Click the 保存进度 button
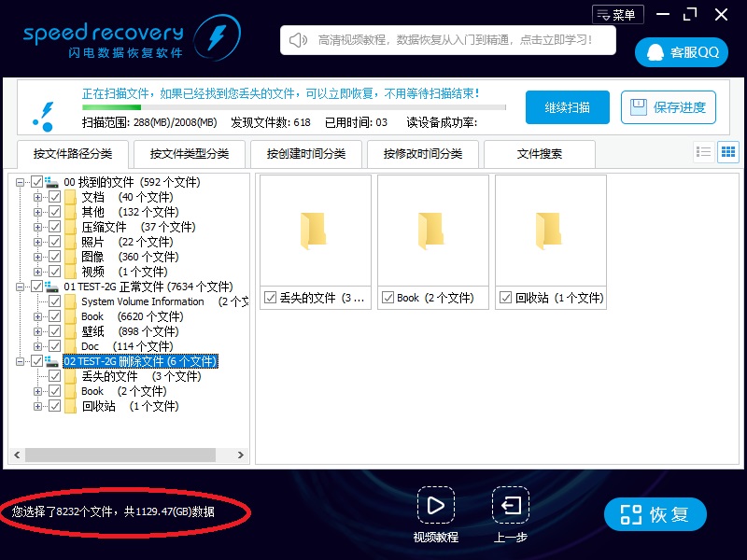This screenshot has height=560, width=747. (669, 107)
